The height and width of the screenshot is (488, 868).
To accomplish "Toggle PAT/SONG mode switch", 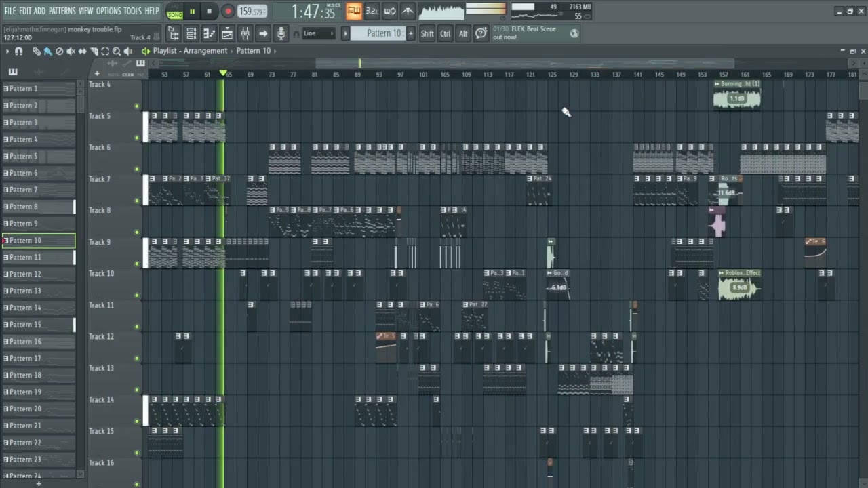I will point(174,12).
